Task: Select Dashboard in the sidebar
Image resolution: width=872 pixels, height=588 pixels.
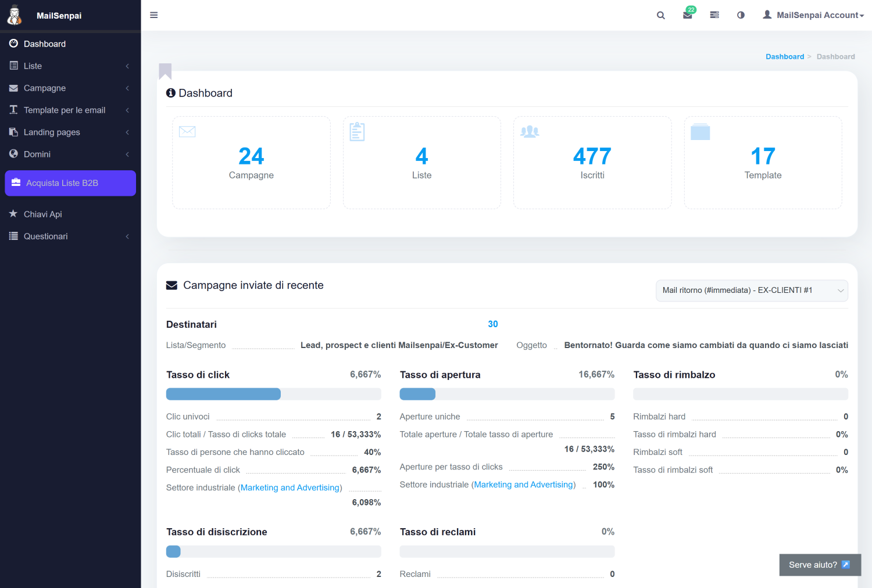Action: click(45, 44)
